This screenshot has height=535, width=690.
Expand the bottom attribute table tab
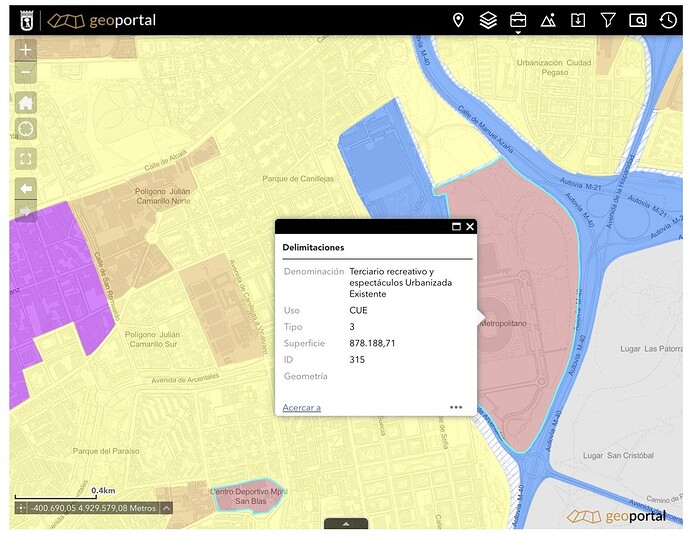(346, 524)
